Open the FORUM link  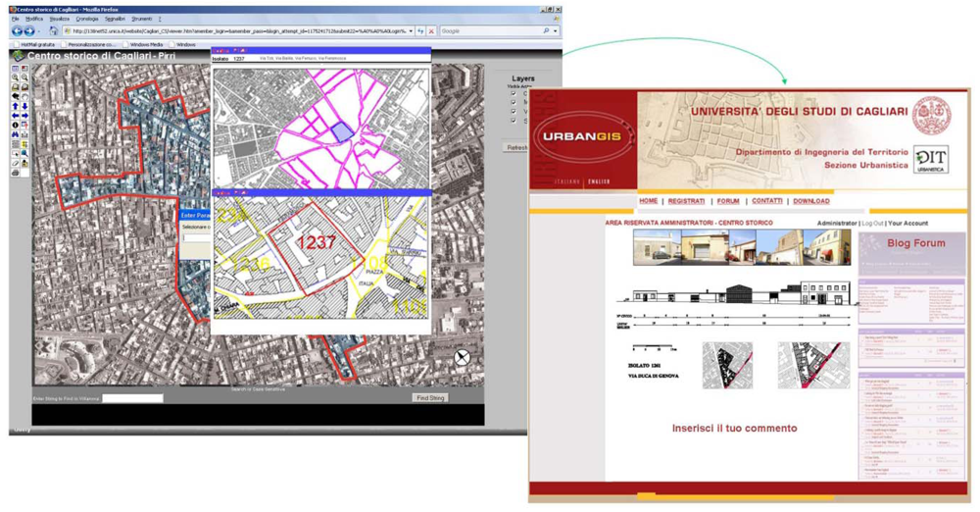[728, 201]
